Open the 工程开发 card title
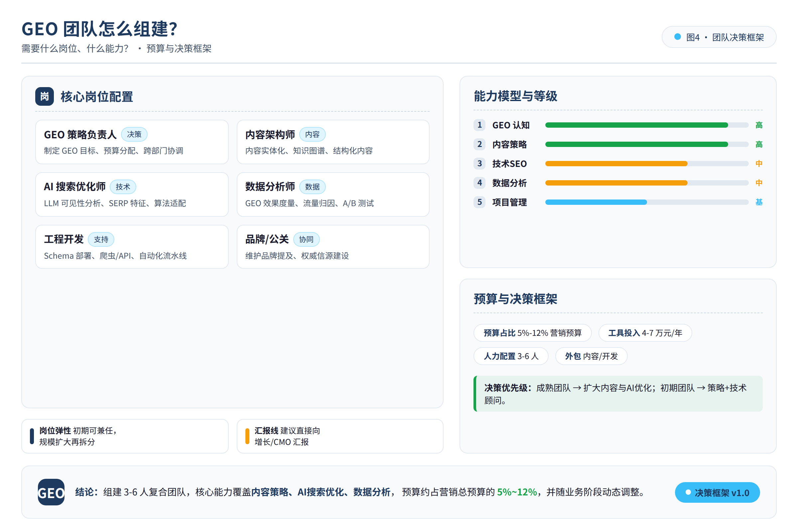 point(64,239)
